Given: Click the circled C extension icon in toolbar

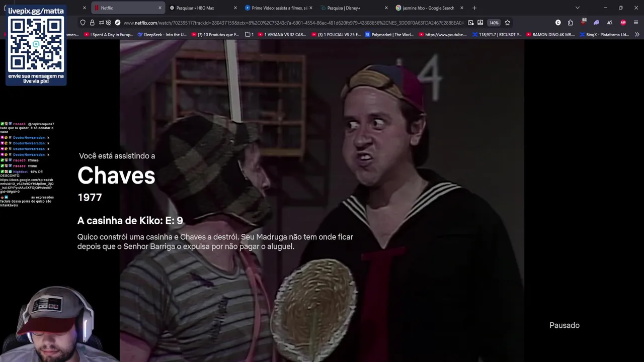Looking at the screenshot, I should [558, 23].
